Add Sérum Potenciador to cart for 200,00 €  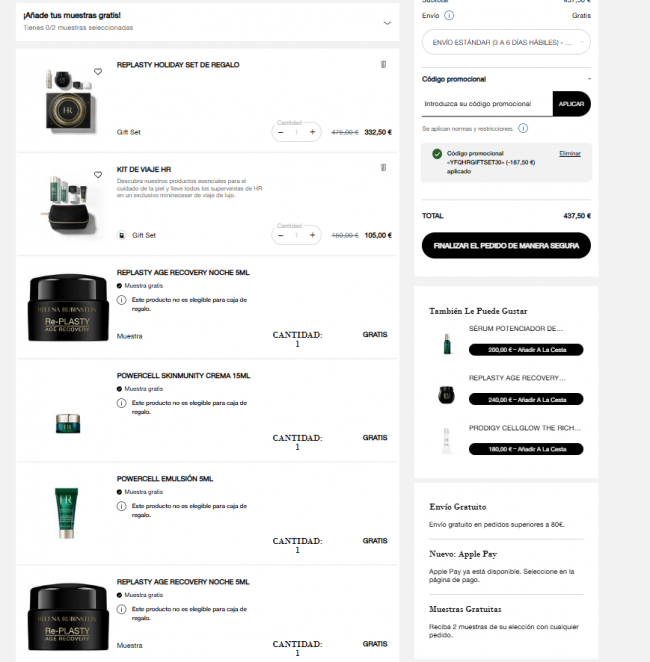pos(526,350)
